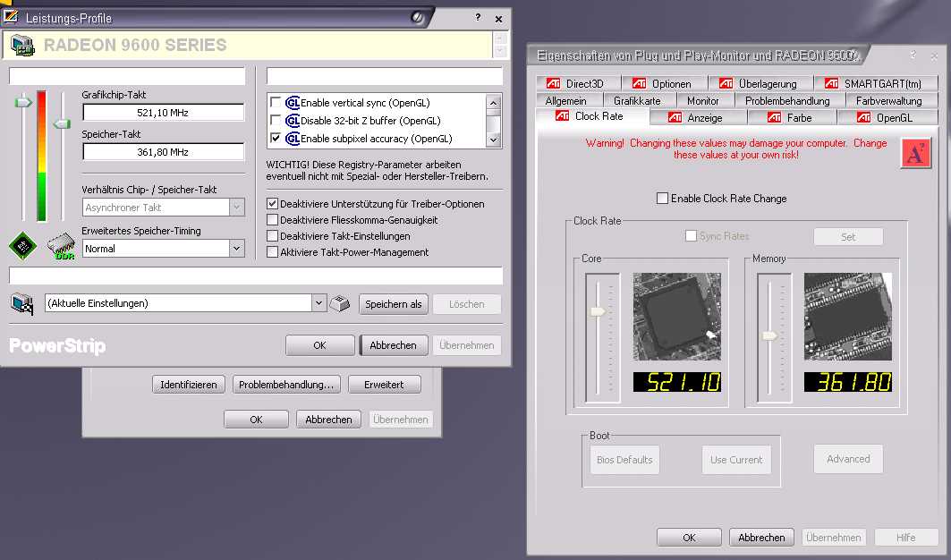Switch to the OpenGL tab
Image resolution: width=951 pixels, height=560 pixels.
pyautogui.click(x=887, y=118)
